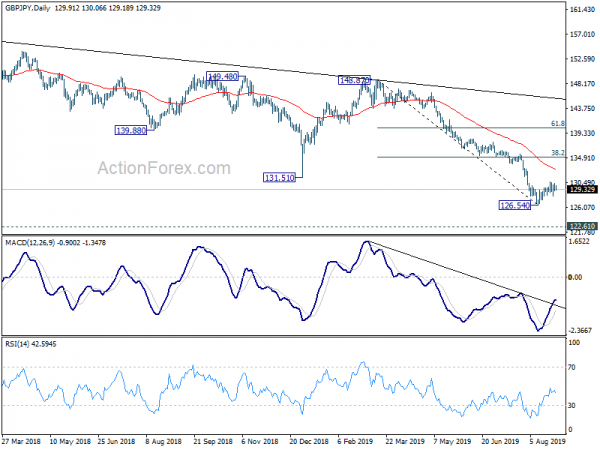Click the OHLC values 129.912 130.066

click(x=81, y=8)
